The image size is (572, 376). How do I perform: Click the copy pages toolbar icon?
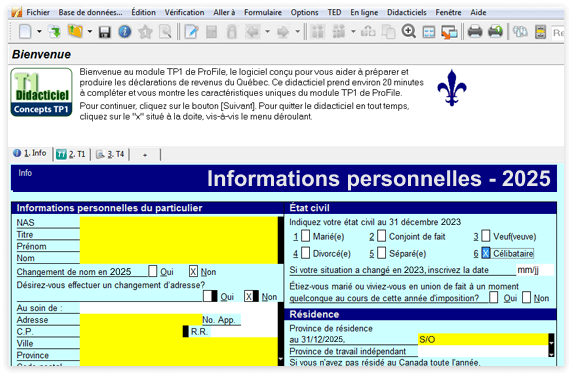tap(389, 32)
